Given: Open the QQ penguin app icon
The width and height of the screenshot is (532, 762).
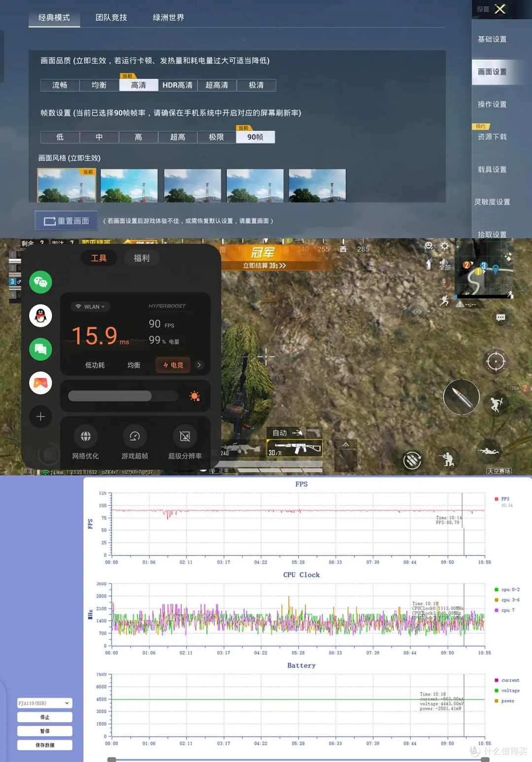Looking at the screenshot, I should click(x=40, y=315).
